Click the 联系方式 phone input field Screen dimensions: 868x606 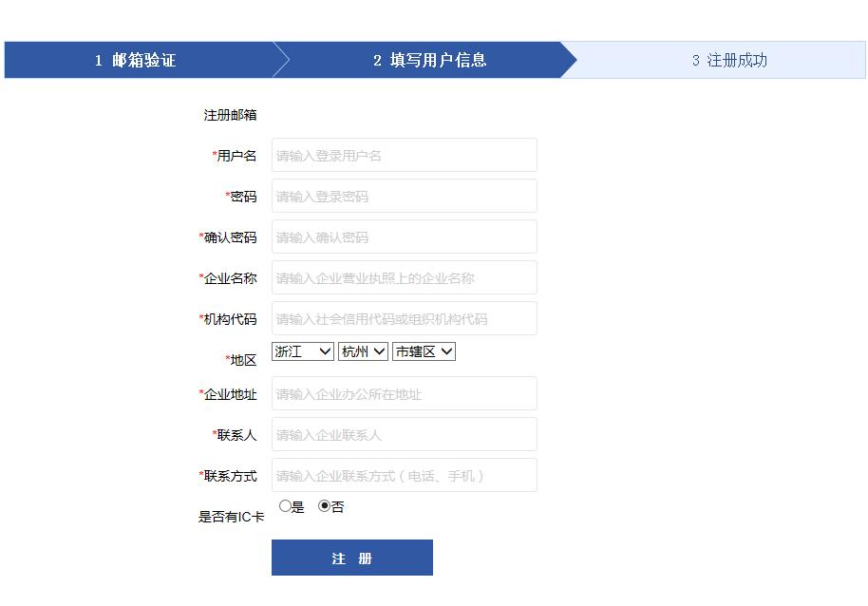pos(404,475)
